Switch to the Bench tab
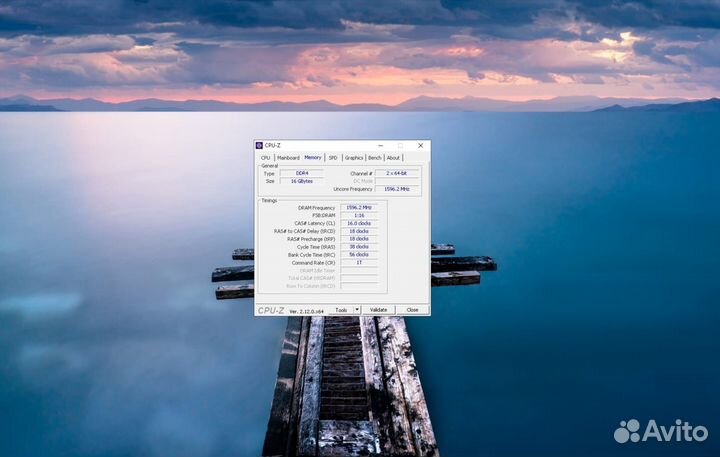 point(375,157)
